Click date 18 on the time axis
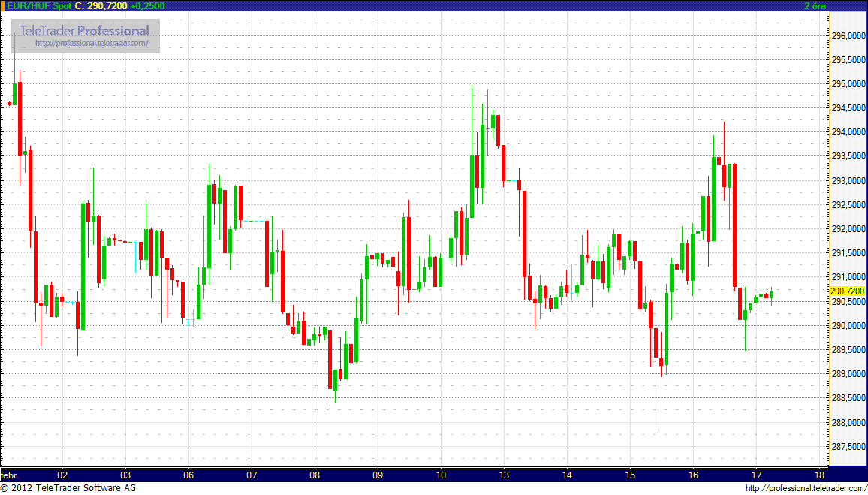 click(821, 475)
